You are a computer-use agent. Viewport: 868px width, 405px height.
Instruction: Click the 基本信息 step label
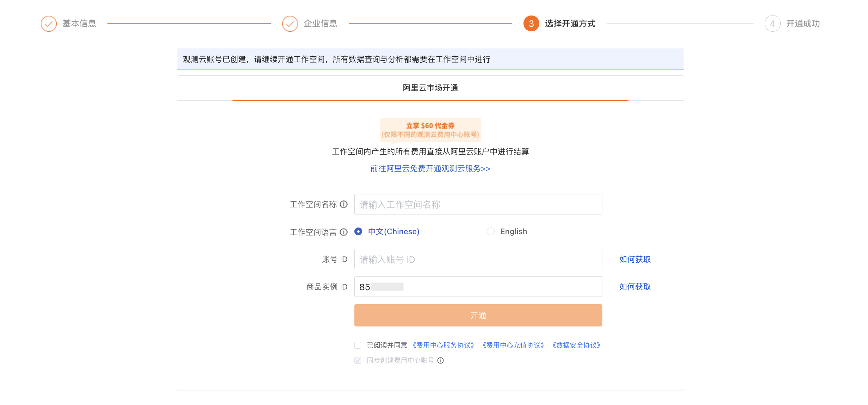79,24
